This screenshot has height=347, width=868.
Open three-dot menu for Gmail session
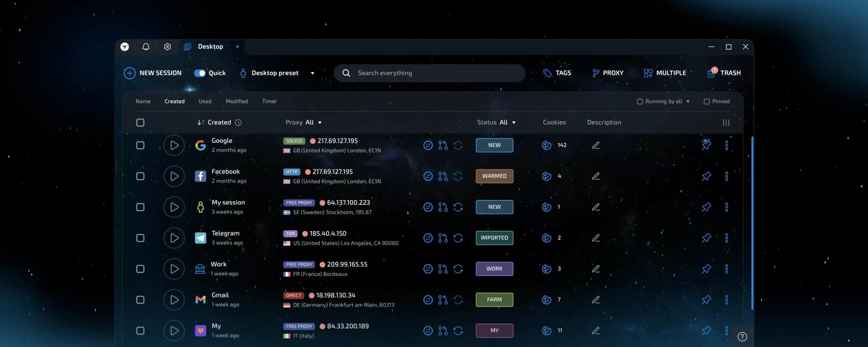point(726,300)
